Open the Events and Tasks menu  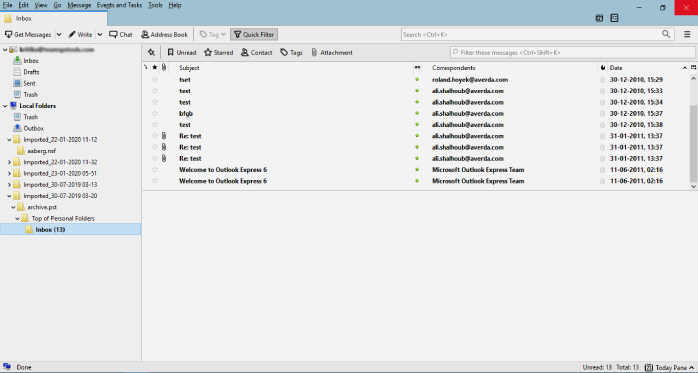coord(119,5)
